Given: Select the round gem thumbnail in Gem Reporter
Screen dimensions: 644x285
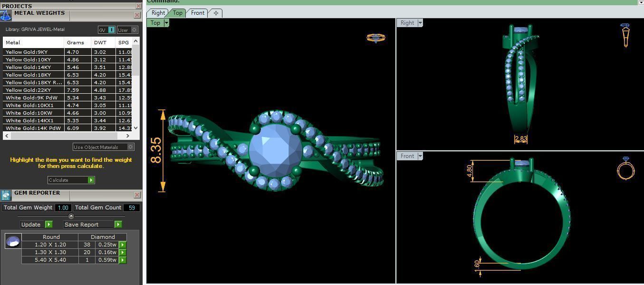Looking at the screenshot, I should (13, 241).
